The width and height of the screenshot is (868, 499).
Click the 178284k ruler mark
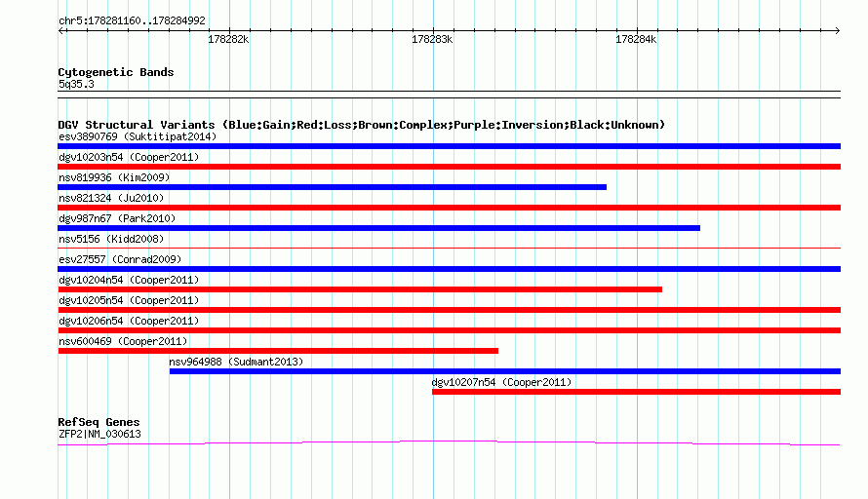636,39
